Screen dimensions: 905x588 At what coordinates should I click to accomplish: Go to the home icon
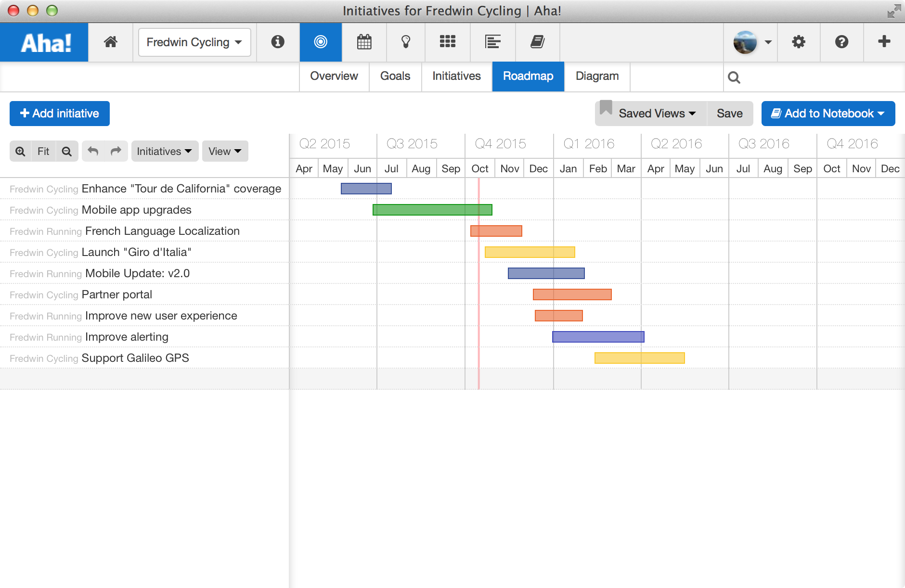[111, 42]
